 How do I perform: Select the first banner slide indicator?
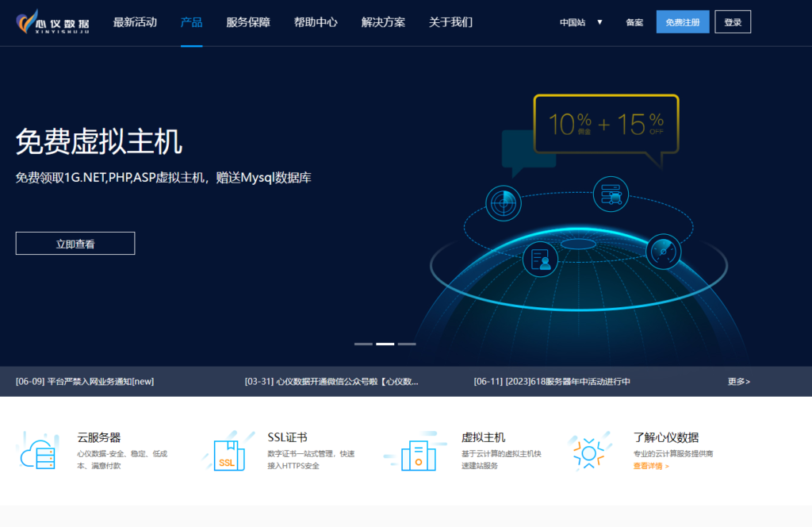[x=363, y=344]
